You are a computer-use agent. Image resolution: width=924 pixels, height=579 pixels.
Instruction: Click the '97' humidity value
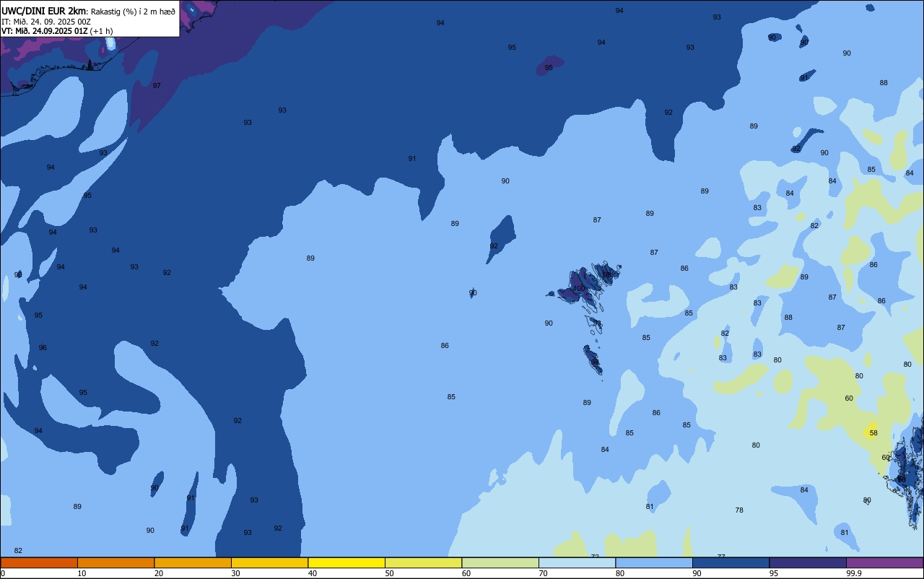[157, 85]
